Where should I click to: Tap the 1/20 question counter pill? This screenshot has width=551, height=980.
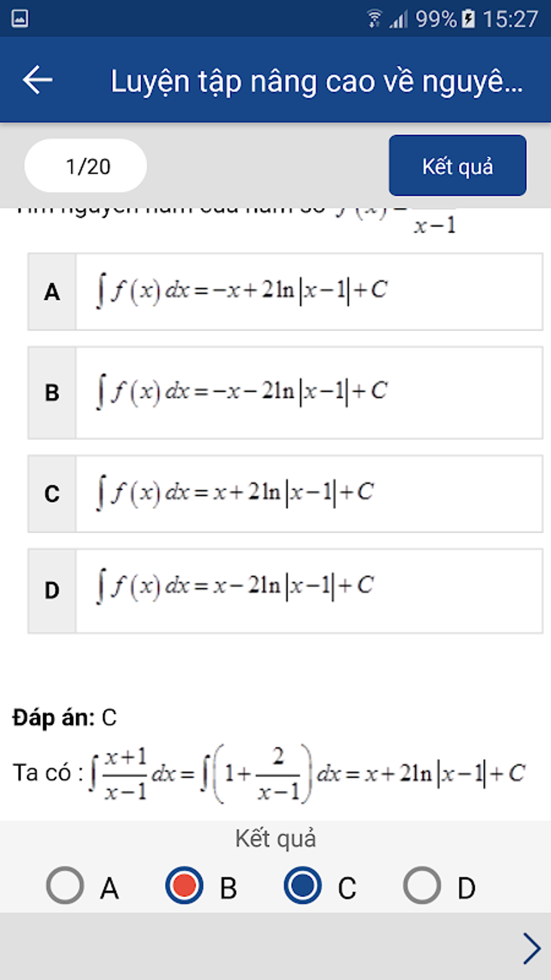[x=85, y=166]
